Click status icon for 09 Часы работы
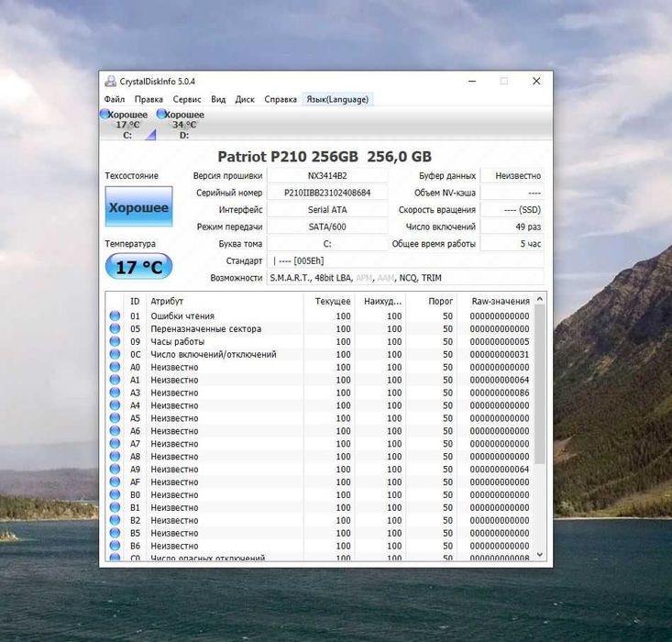Screen dimensions: 672x642 tap(115, 341)
